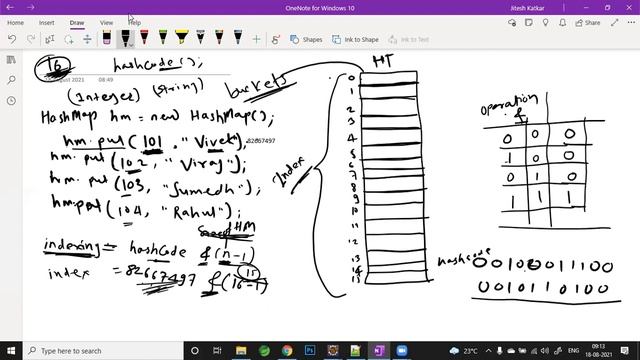Share this notebook
The image size is (640, 360).
(588, 23)
